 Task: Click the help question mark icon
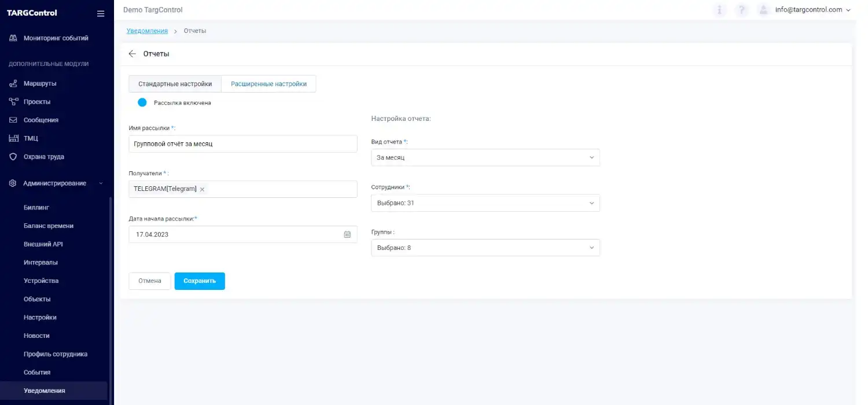coord(741,10)
